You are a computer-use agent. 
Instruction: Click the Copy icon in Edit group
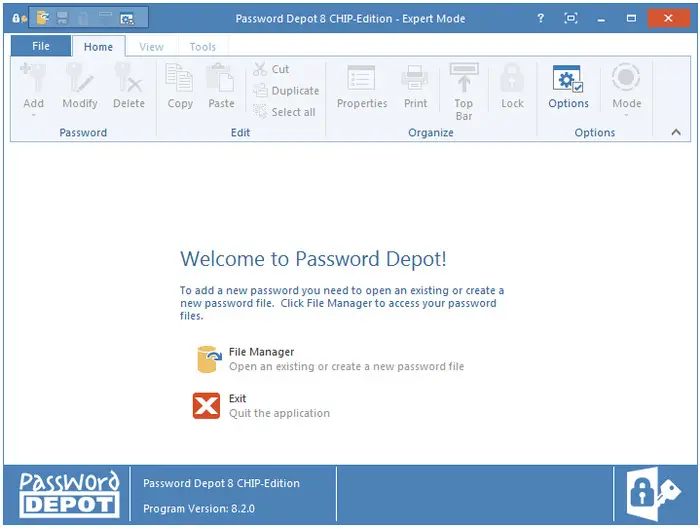coord(179,78)
